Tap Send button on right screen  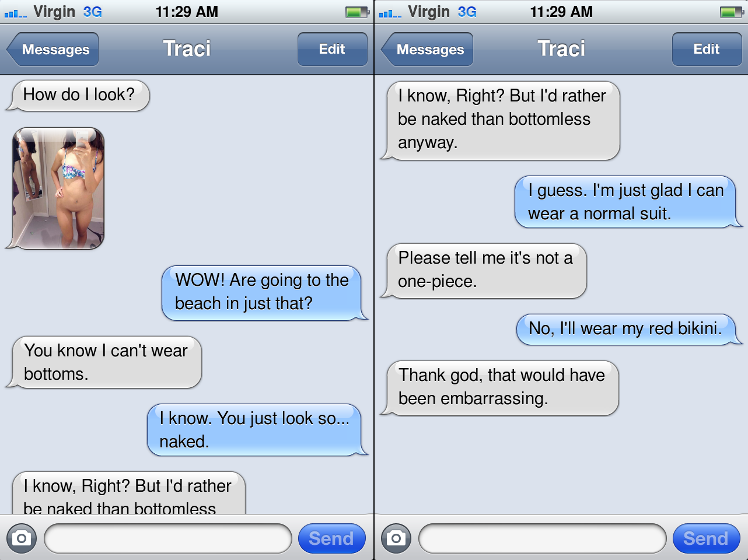pyautogui.click(x=706, y=538)
